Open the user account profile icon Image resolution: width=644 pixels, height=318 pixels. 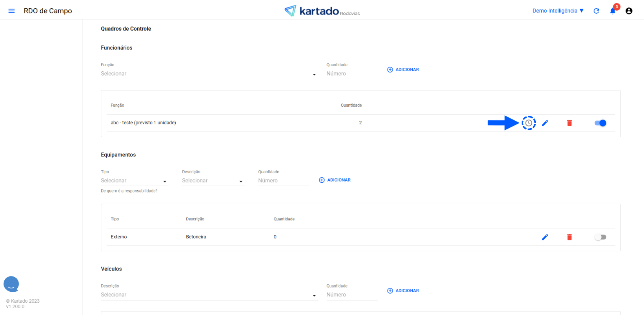[629, 11]
